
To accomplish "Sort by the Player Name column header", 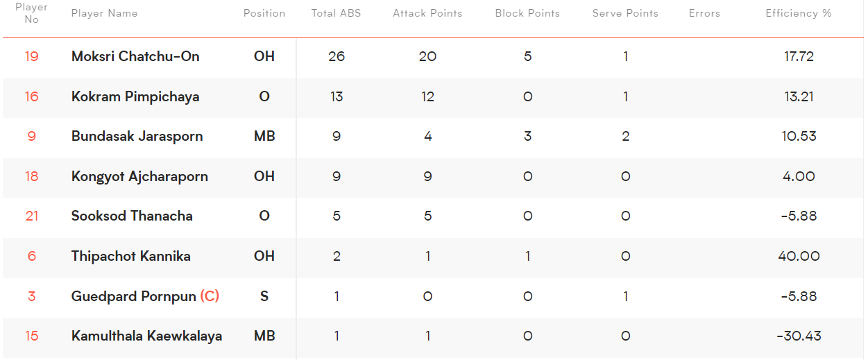I will click(104, 13).
